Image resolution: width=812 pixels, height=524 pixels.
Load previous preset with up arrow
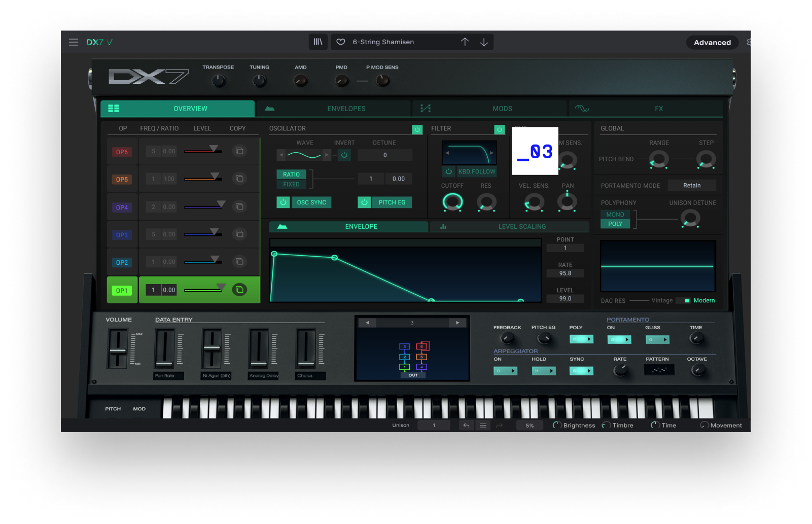(465, 42)
